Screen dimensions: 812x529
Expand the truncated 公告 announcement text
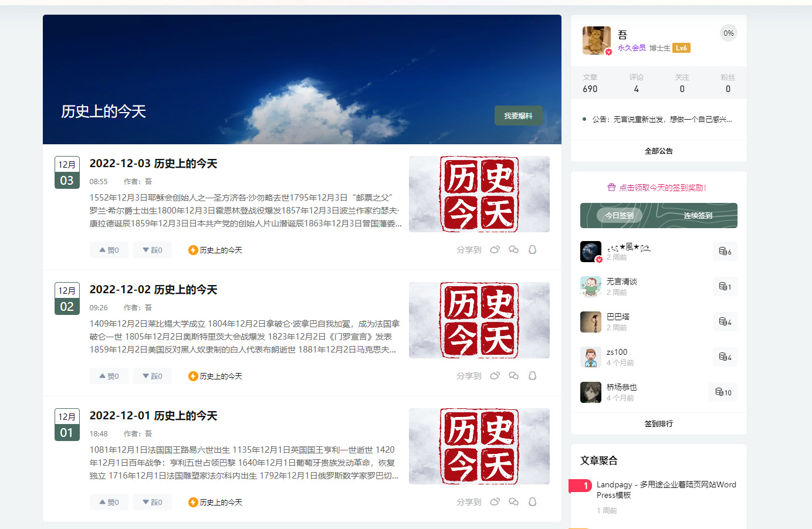(661, 119)
